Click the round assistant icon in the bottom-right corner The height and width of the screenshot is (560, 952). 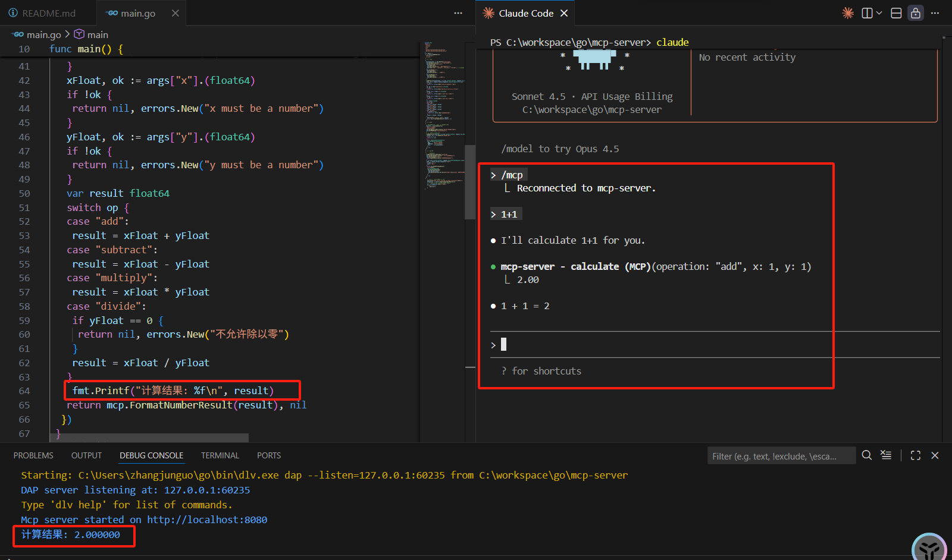coord(929,549)
